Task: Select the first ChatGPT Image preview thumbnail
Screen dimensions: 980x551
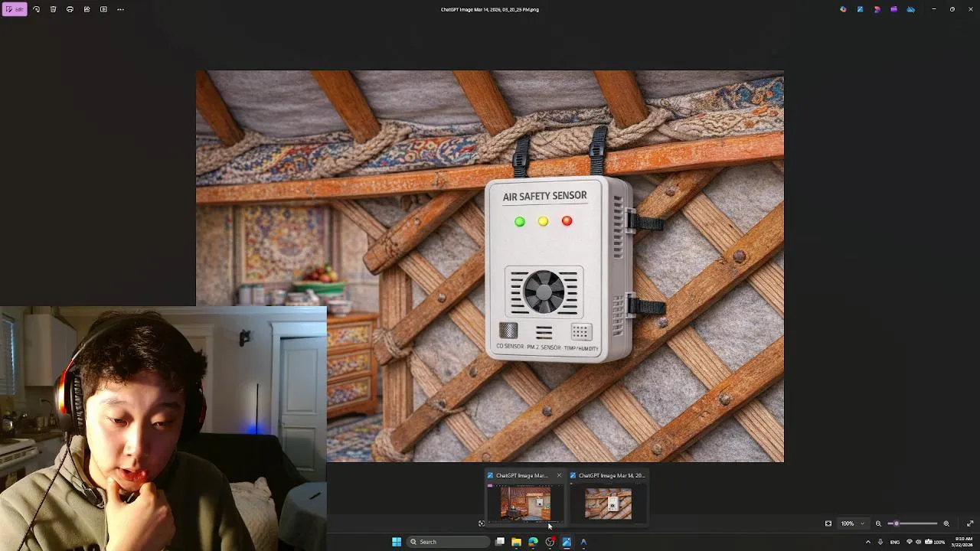Action: 525,504
